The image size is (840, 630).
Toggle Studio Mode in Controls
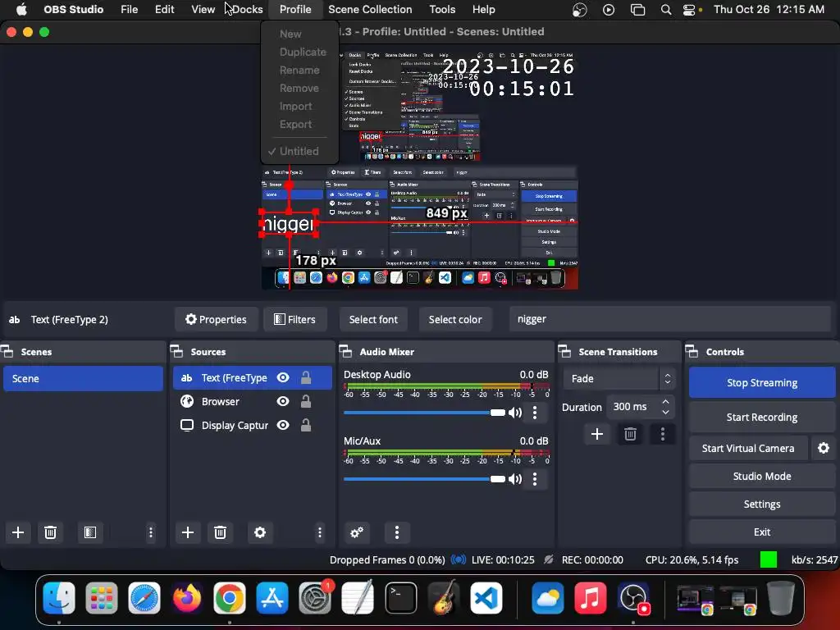tap(762, 477)
